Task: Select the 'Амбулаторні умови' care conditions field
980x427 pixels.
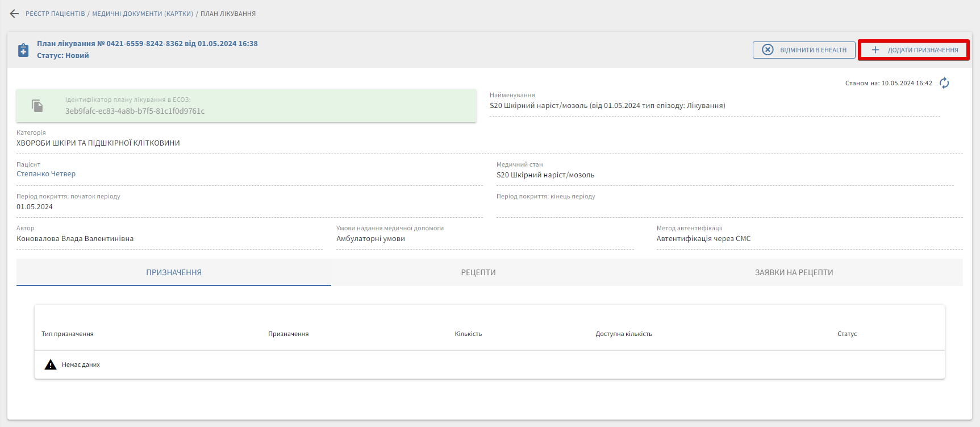Action: (370, 239)
